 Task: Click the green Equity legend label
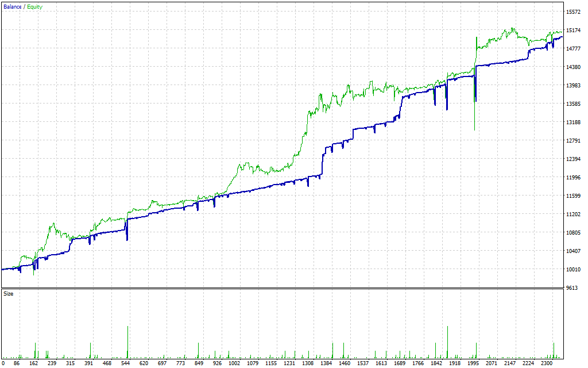34,7
